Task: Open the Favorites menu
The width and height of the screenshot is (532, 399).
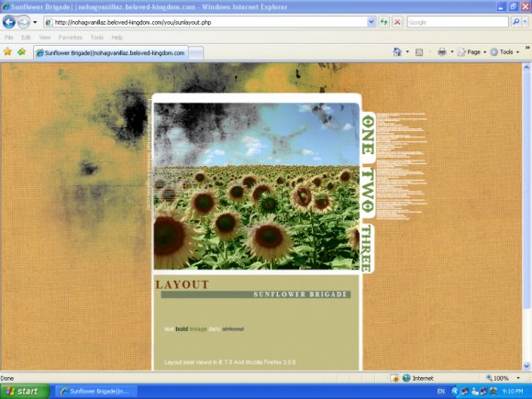Action: [71, 38]
